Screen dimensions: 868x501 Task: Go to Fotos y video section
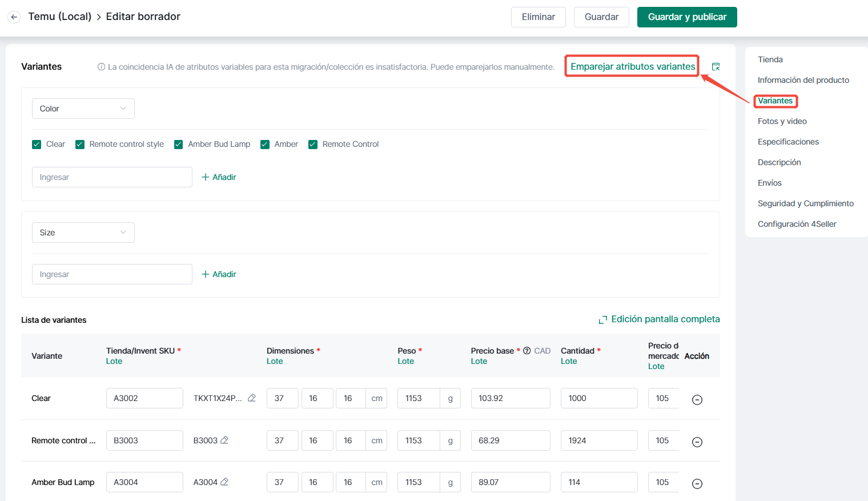pyautogui.click(x=782, y=121)
